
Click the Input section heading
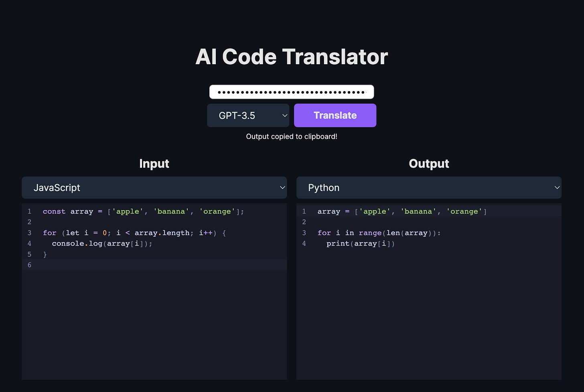click(x=154, y=163)
